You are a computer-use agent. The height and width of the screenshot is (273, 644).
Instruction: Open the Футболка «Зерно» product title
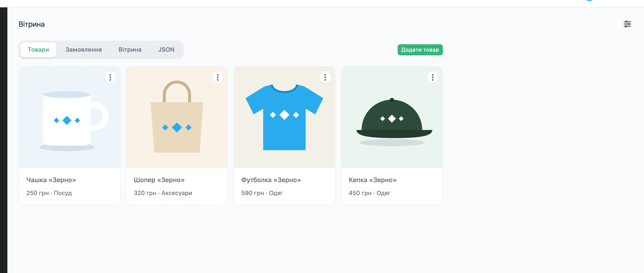tap(271, 180)
